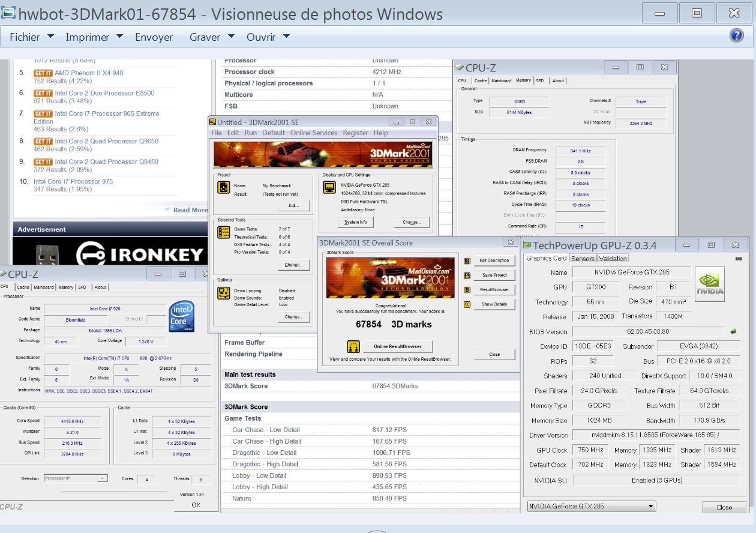Click the Online ResultBrowser people icon

[353, 346]
